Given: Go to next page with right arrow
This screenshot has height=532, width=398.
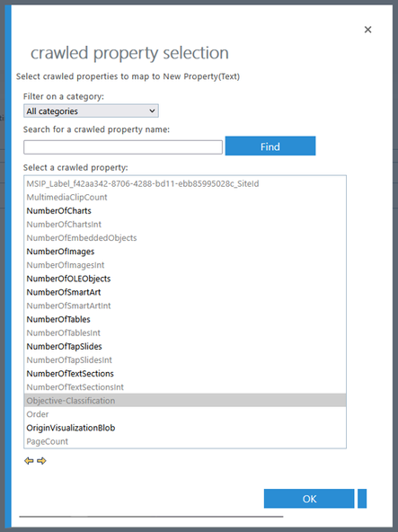Looking at the screenshot, I should click(x=41, y=461).
